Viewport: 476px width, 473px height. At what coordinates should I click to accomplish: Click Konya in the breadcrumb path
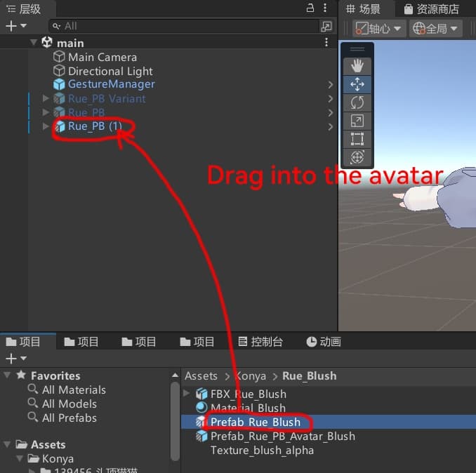coord(250,376)
